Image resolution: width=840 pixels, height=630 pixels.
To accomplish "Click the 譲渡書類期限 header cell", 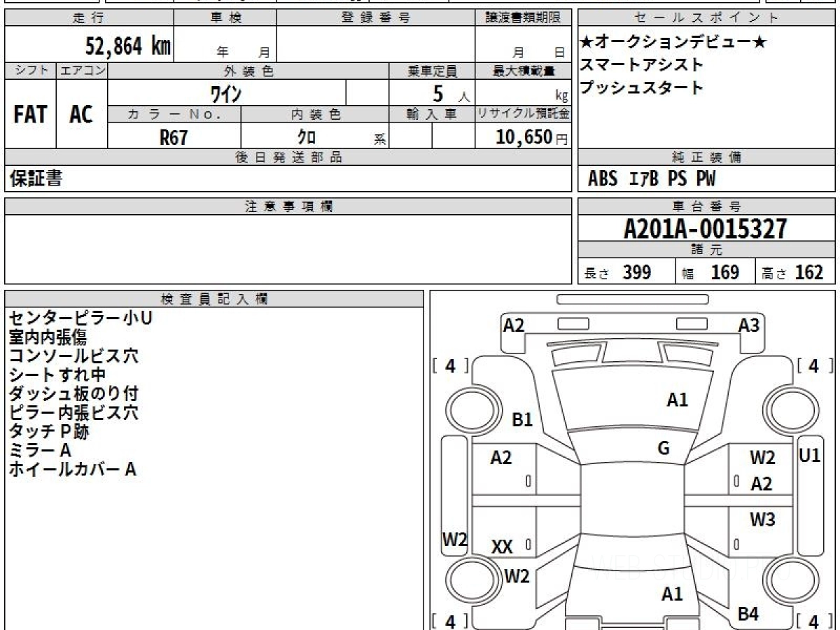I will [x=524, y=18].
